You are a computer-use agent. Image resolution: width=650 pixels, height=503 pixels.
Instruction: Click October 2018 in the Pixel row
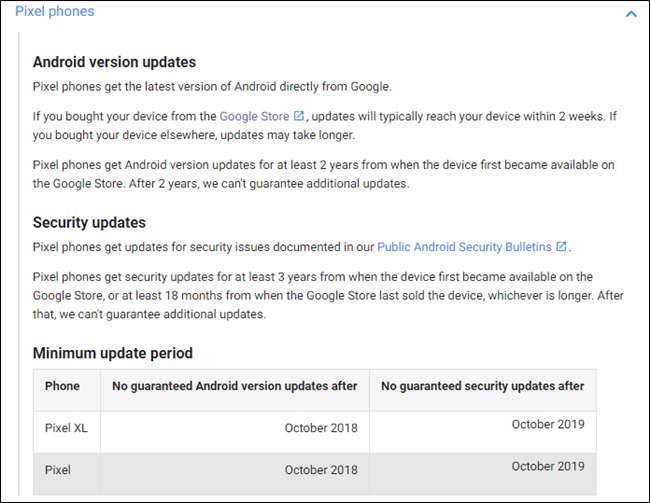click(320, 469)
